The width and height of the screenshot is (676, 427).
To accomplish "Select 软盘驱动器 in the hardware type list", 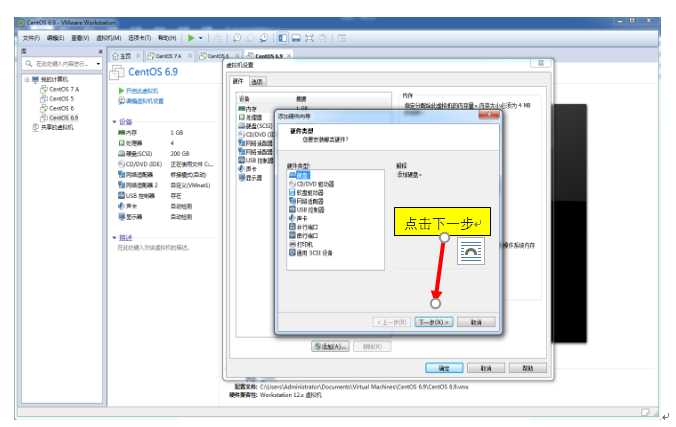I will pyautogui.click(x=306, y=192).
